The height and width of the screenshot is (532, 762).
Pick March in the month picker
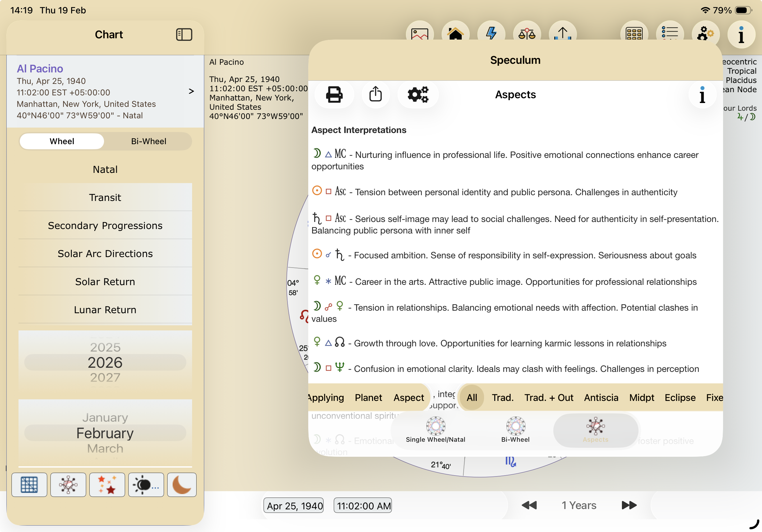pos(105,448)
